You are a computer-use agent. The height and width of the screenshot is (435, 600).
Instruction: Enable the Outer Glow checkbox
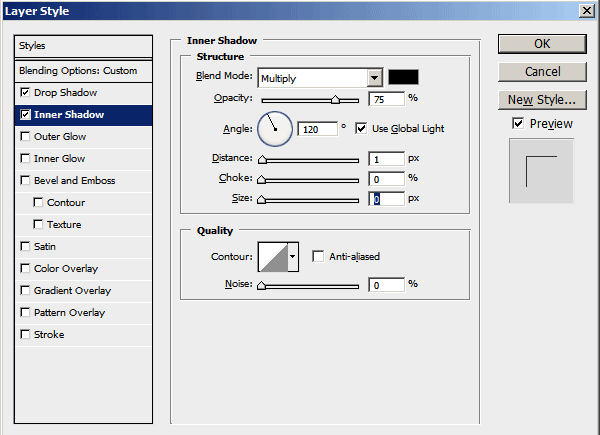pos(25,137)
